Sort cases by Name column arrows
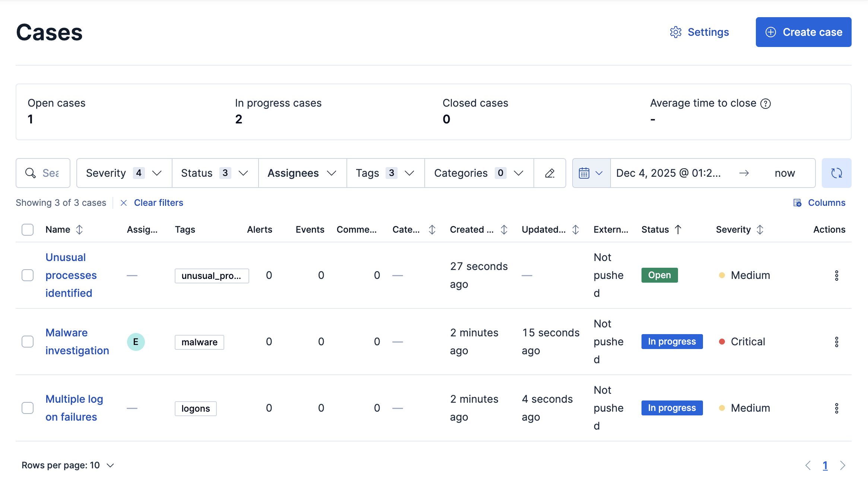 (79, 230)
